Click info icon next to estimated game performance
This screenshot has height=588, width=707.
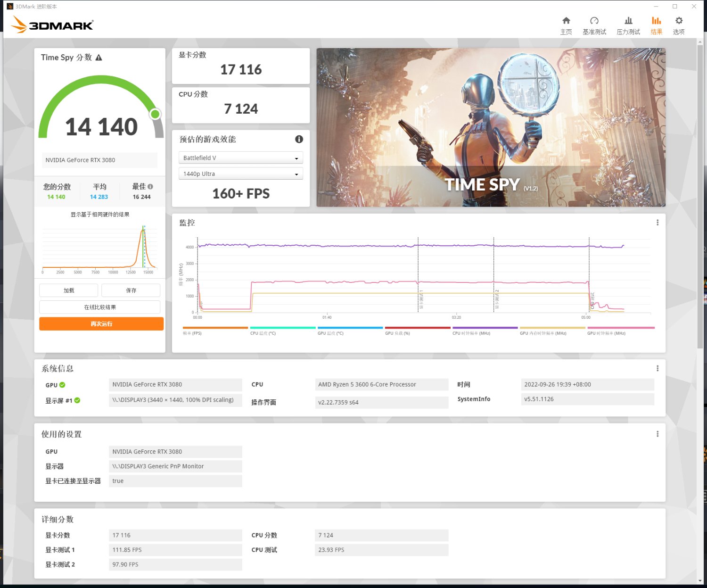coord(299,139)
